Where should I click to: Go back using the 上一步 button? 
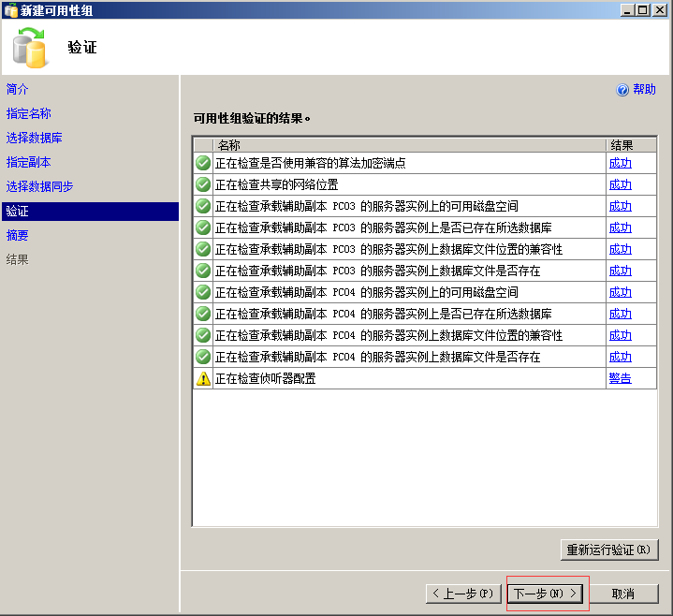point(463,594)
